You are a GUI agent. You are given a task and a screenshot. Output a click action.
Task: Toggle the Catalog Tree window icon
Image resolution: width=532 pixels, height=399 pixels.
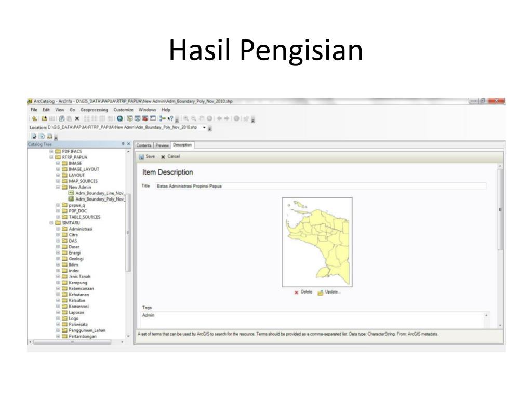tap(129, 118)
